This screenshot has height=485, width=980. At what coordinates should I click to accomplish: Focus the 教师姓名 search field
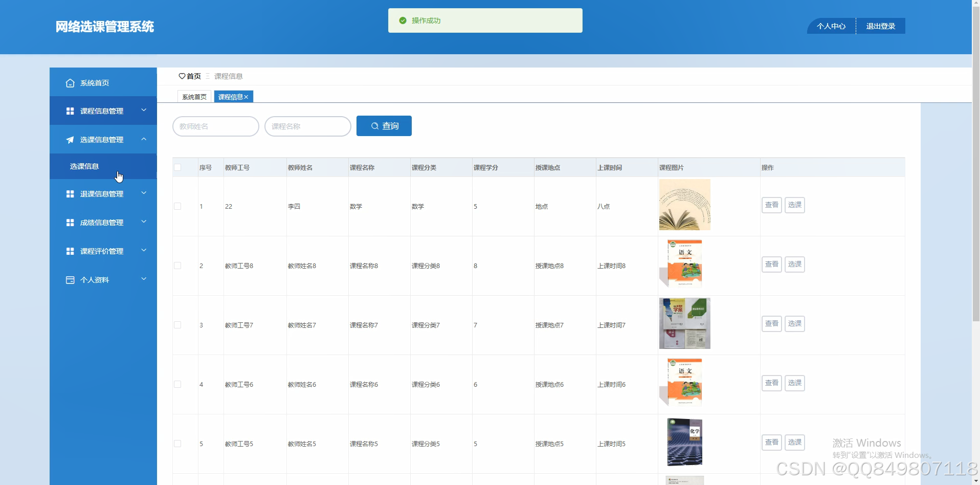[216, 126]
